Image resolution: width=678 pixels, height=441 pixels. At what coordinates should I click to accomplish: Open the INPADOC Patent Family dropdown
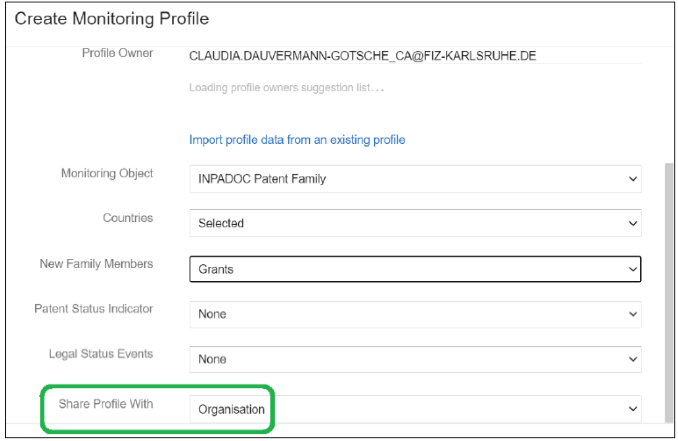(x=415, y=179)
